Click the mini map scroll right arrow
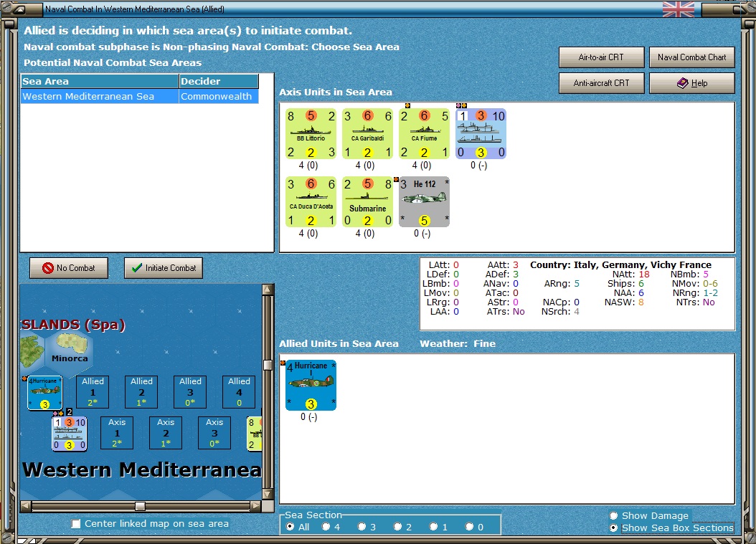The height and width of the screenshot is (544, 756). click(x=256, y=506)
